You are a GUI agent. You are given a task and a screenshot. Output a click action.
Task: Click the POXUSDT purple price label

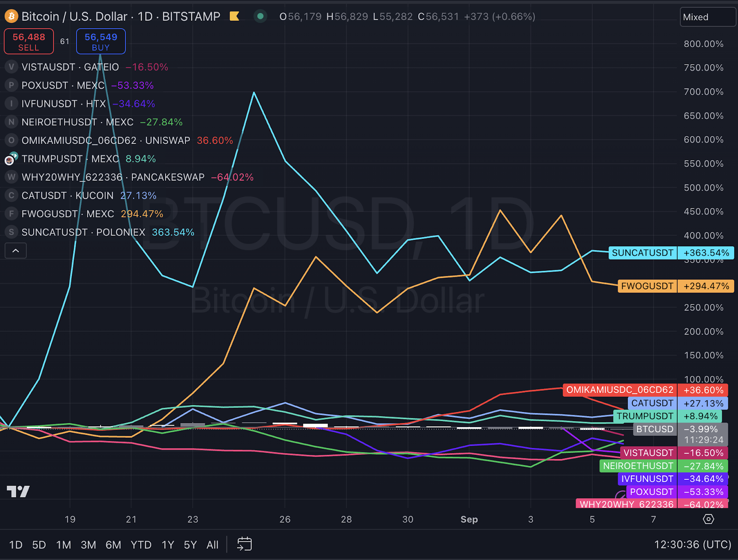point(677,492)
